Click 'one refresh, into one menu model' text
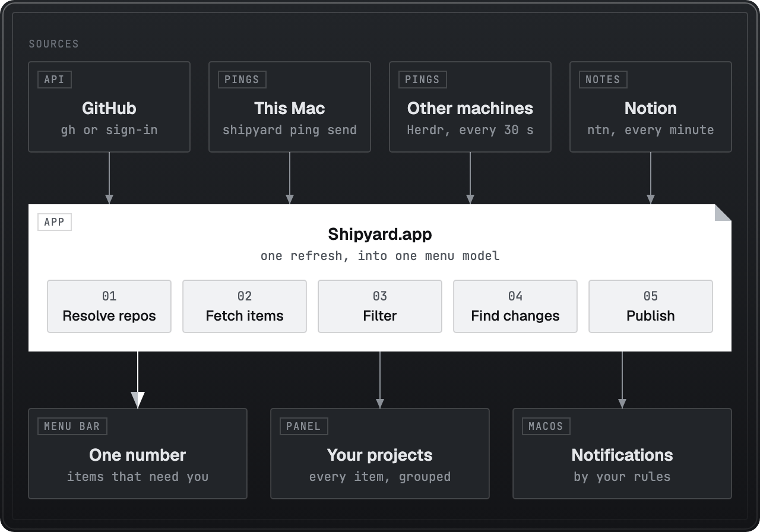The image size is (760, 532). [380, 256]
